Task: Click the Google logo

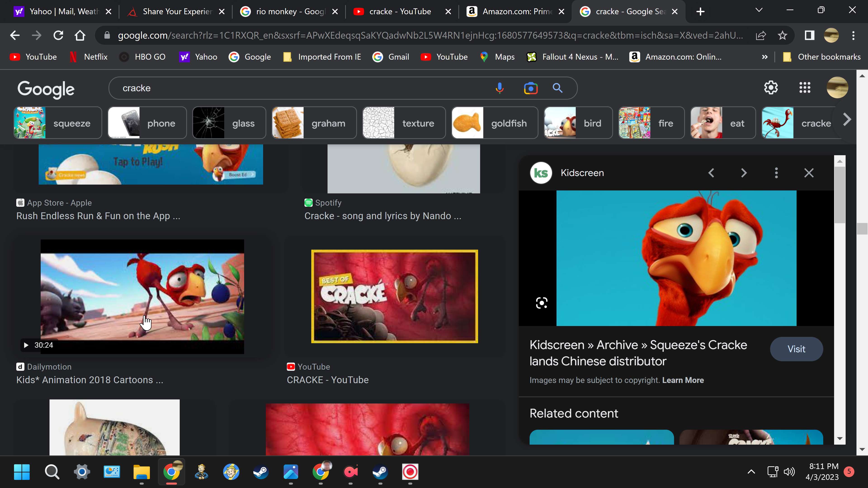Action: tap(46, 89)
